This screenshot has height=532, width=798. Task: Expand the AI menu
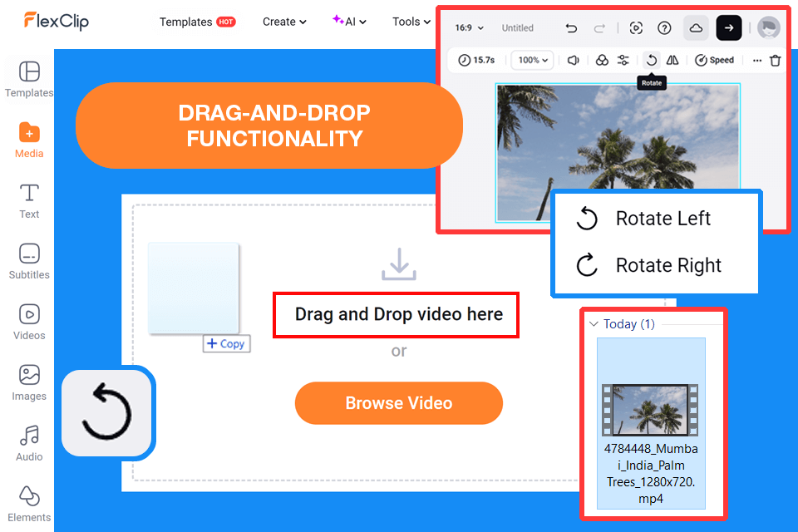point(349,22)
